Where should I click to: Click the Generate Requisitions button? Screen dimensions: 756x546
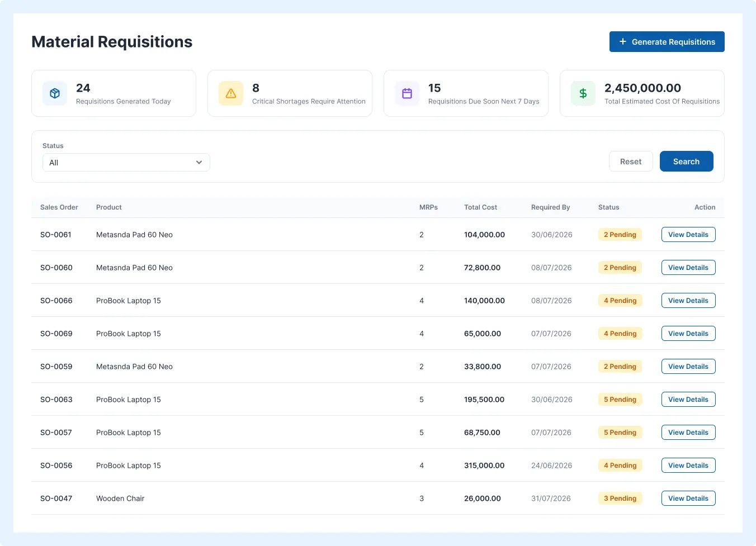tap(667, 42)
